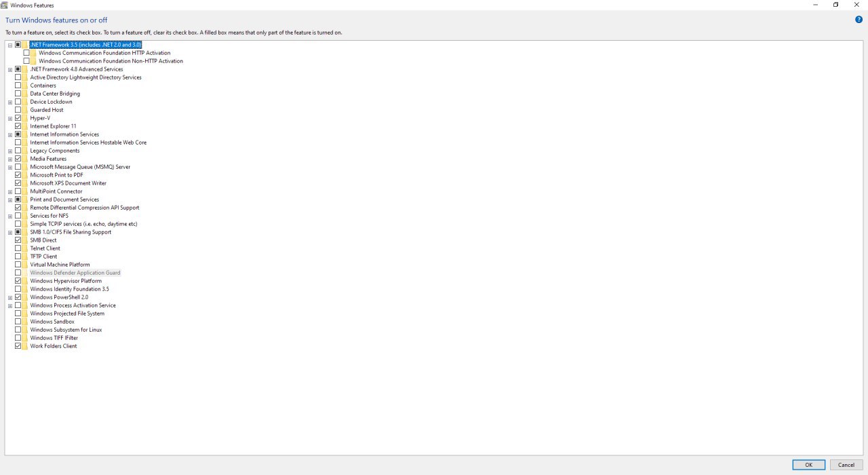Expand the Device Lockdown node
Screen dimensions: 868x475
(10, 102)
